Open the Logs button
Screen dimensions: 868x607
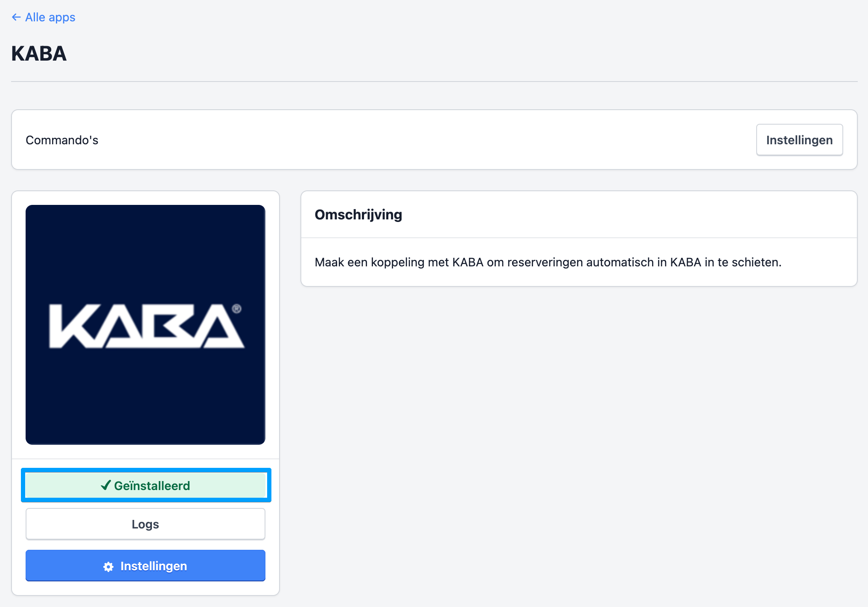click(146, 524)
